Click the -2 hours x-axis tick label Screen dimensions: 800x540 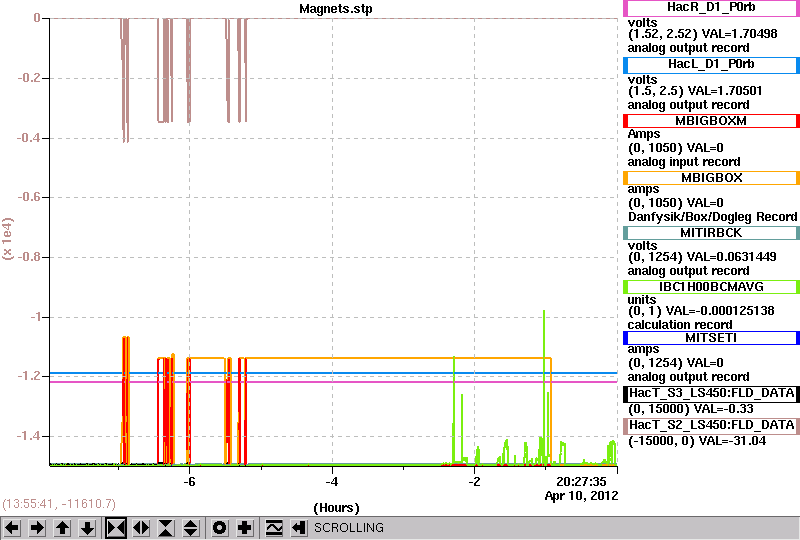pyautogui.click(x=474, y=482)
